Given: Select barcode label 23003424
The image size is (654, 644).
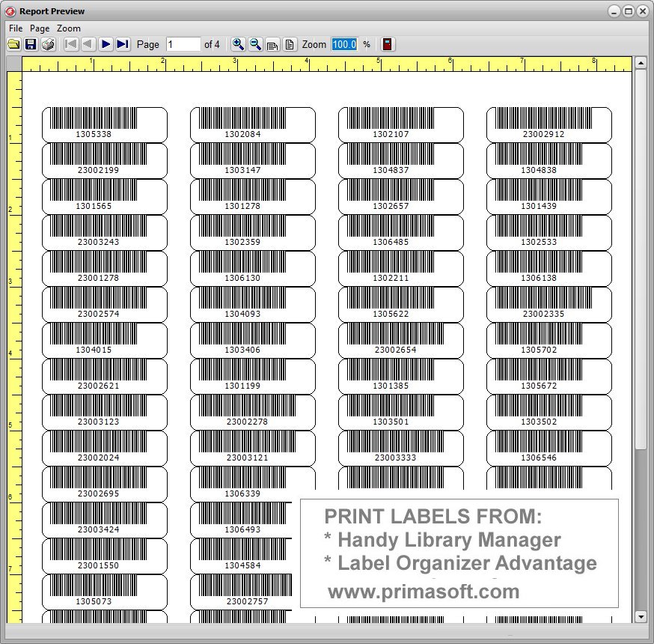Looking at the screenshot, I should click(105, 520).
